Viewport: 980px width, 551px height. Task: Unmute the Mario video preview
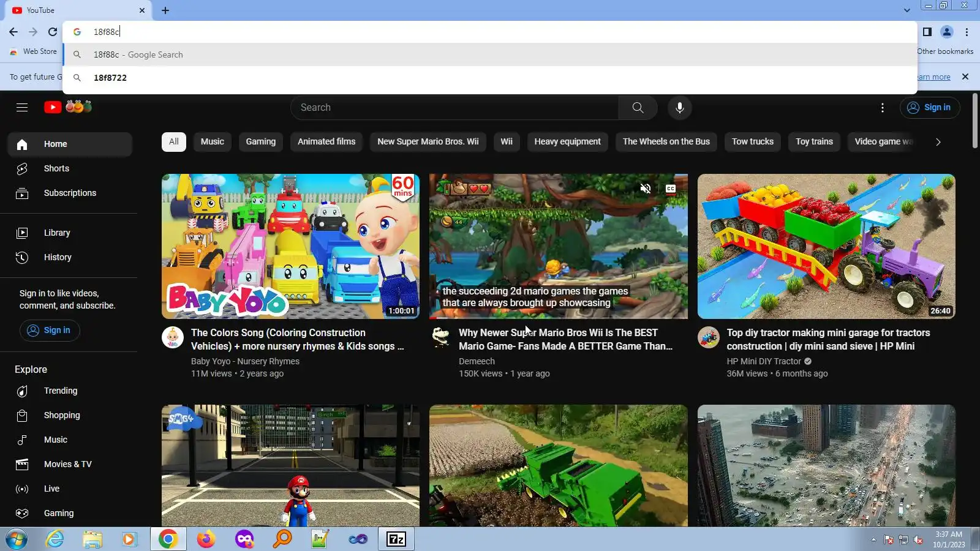[x=645, y=189]
